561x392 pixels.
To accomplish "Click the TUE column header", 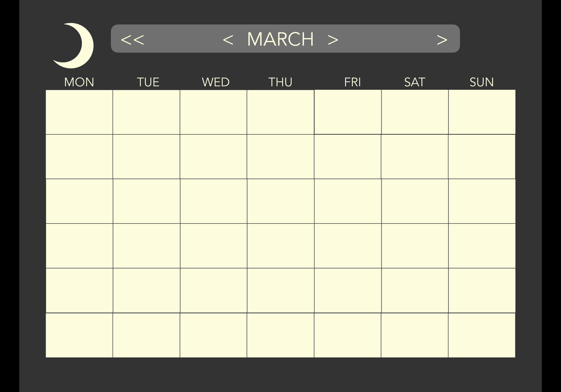I will pyautogui.click(x=148, y=82).
